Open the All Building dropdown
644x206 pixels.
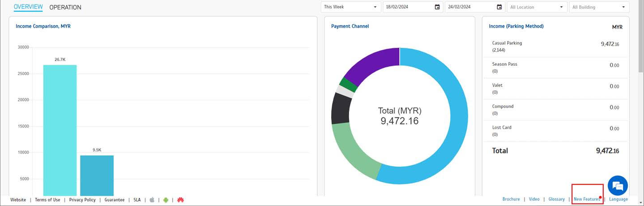click(x=599, y=7)
